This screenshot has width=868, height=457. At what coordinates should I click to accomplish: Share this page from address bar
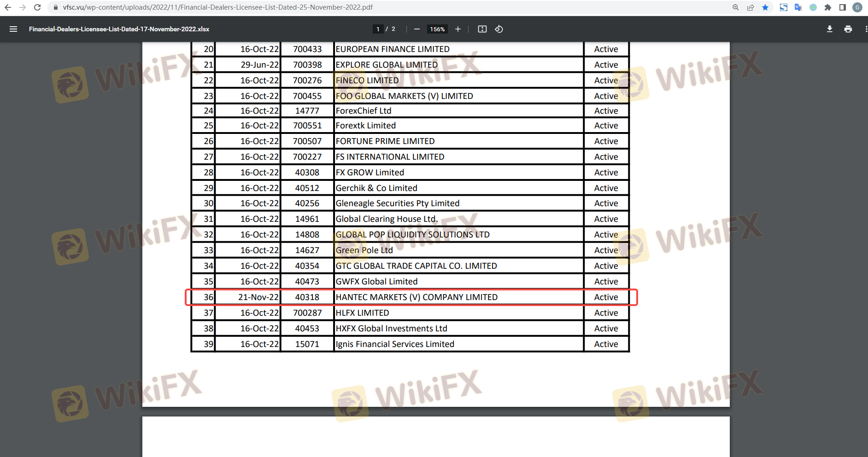(751, 7)
